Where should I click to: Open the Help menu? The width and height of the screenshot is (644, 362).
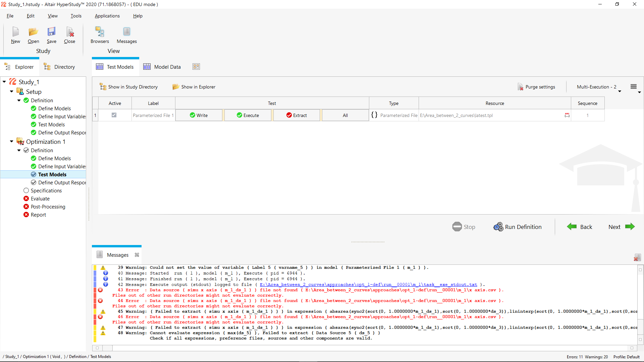click(x=138, y=16)
